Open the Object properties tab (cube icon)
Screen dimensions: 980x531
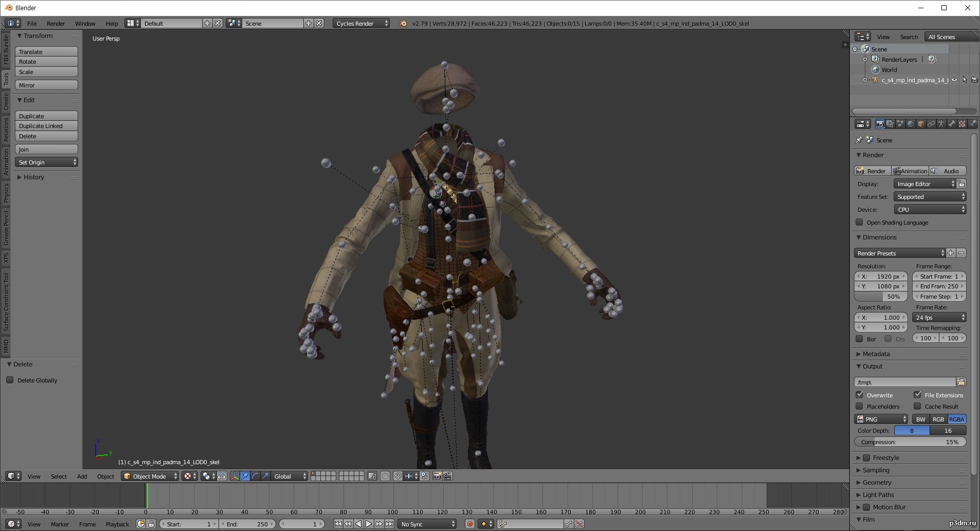[921, 124]
